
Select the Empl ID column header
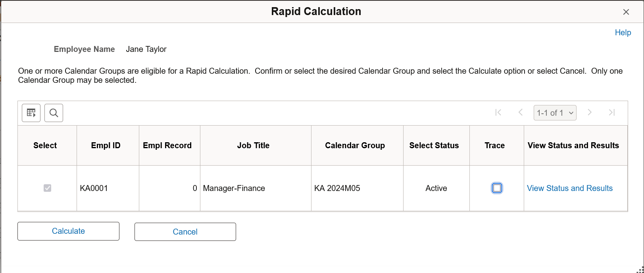click(x=106, y=145)
